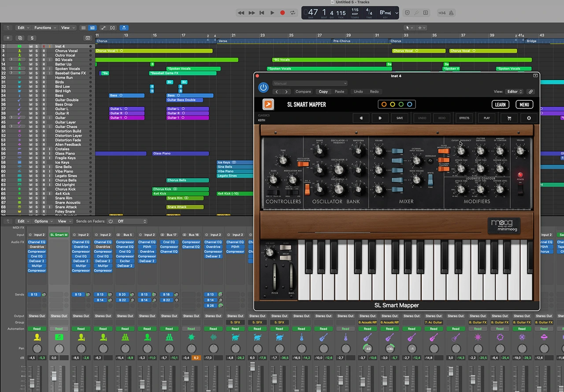Click the orange SL Smart Mapper logo
Screen dimensions: 564x392
268,104
